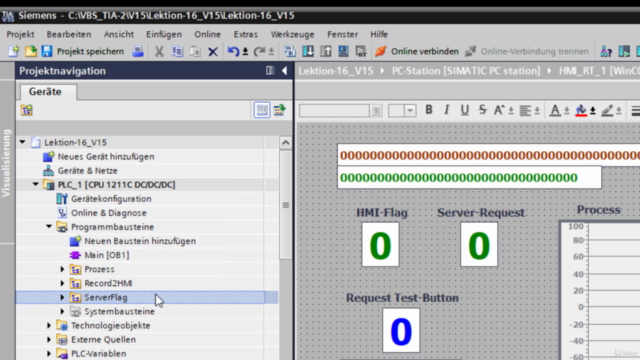Open the font size dropdown
The image size is (640, 360).
[410, 111]
